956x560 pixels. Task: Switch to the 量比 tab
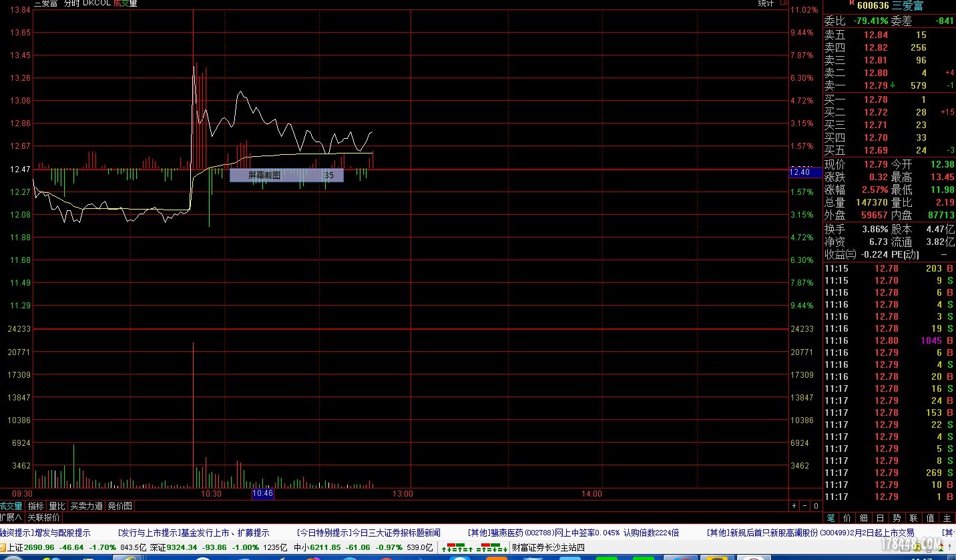tap(57, 506)
